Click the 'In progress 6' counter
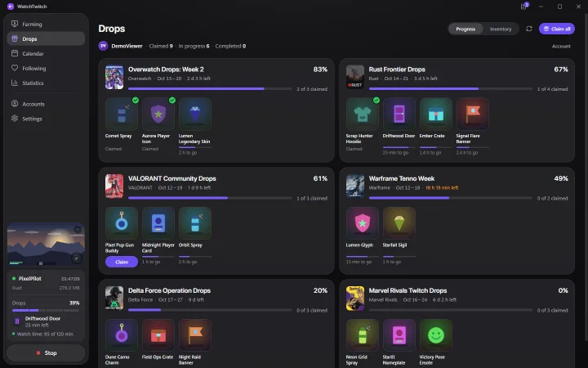588x368 pixels. click(194, 46)
